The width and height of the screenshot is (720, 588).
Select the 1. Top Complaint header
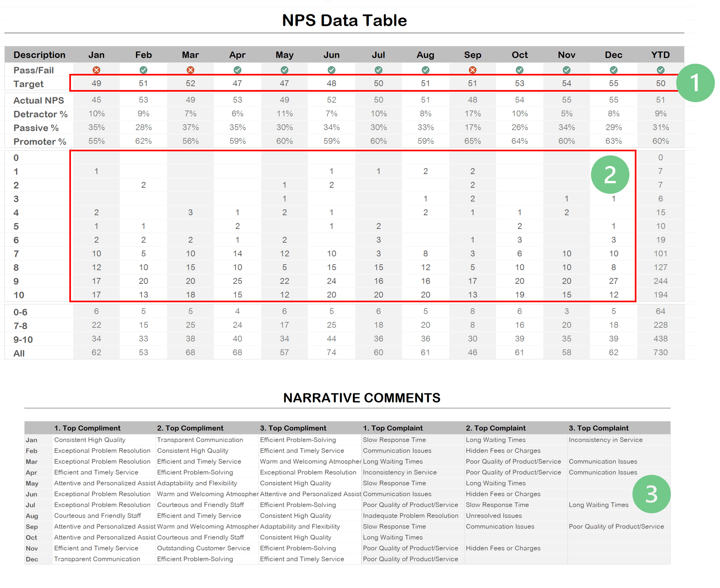[393, 428]
